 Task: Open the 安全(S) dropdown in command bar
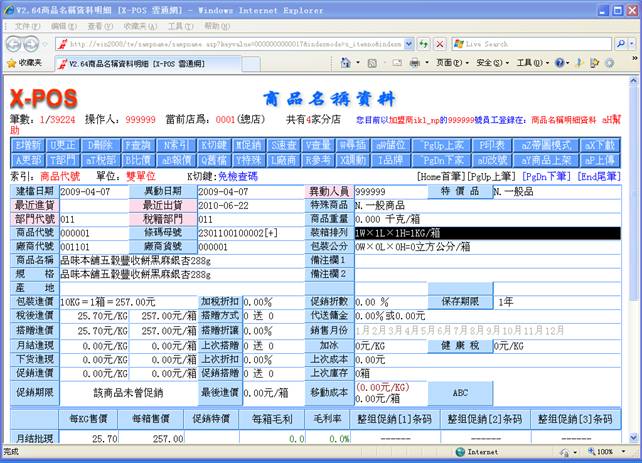(x=490, y=62)
